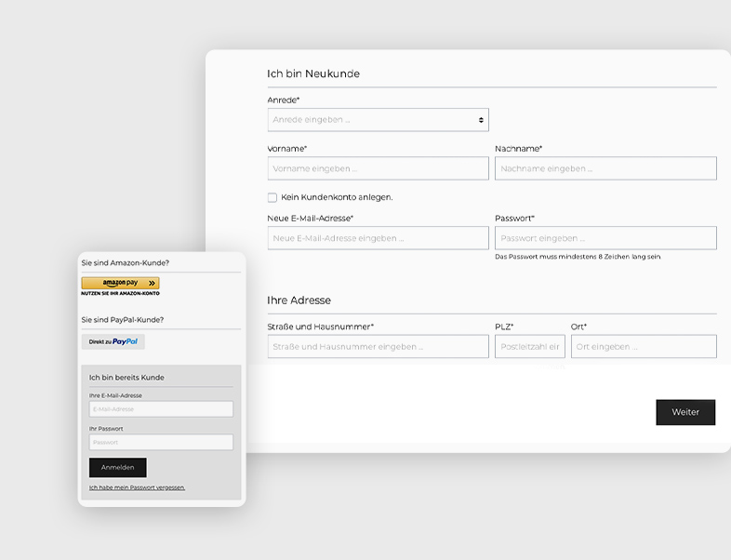Click the Amazon Pay chevron arrows icon
Image resolution: width=731 pixels, height=560 pixels.
(x=152, y=283)
